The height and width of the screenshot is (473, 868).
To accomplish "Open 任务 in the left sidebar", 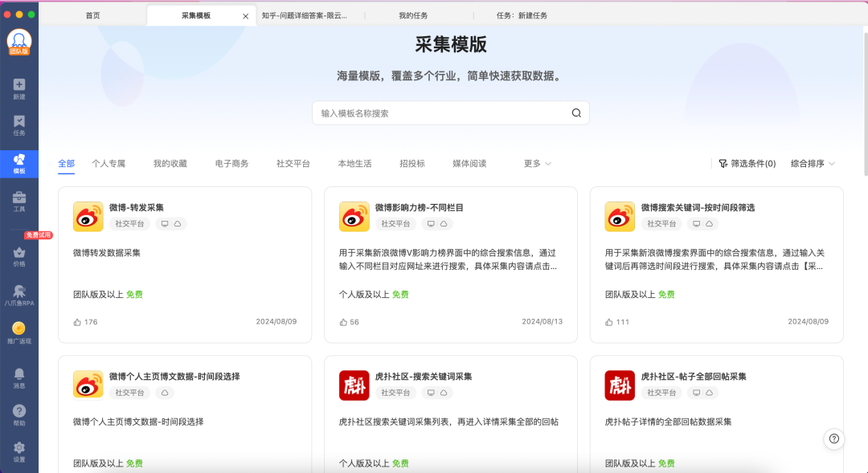I will (18, 125).
